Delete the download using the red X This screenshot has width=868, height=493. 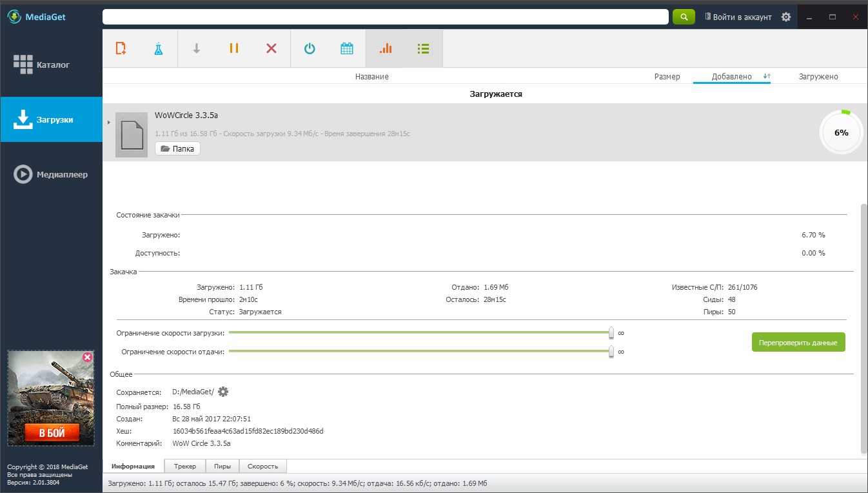[271, 48]
